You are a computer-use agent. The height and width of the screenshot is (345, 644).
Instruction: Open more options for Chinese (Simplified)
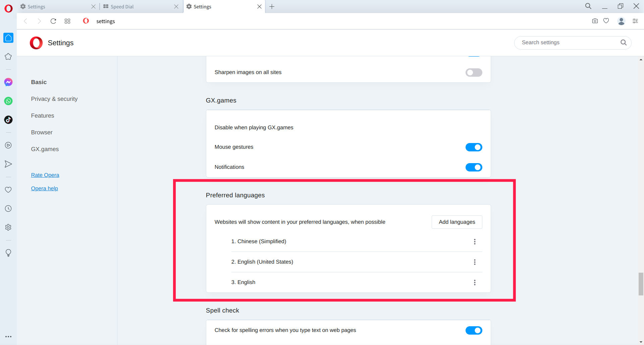pos(475,241)
